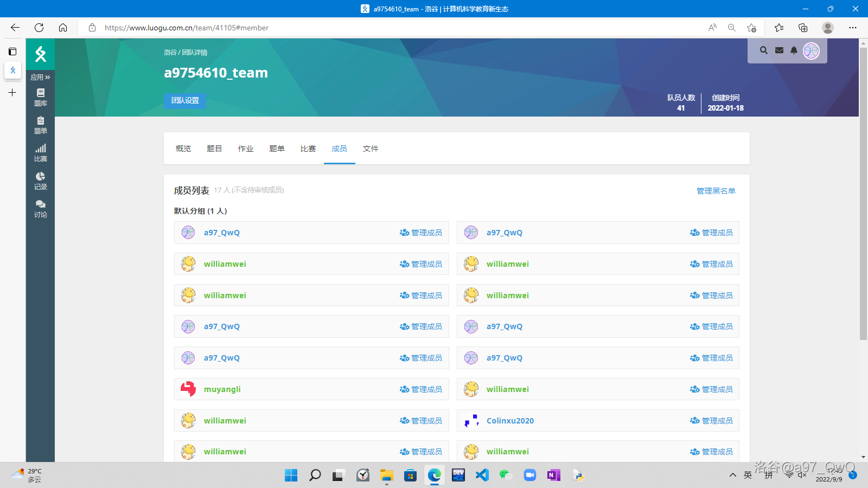868x488 pixels.
Task: Go back with browser back arrow
Action: point(15,28)
